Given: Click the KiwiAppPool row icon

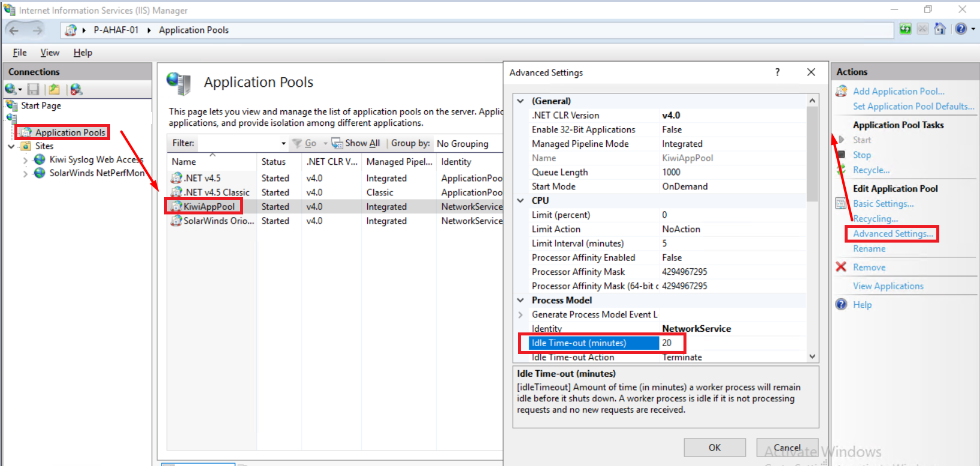Looking at the screenshot, I should point(177,207).
